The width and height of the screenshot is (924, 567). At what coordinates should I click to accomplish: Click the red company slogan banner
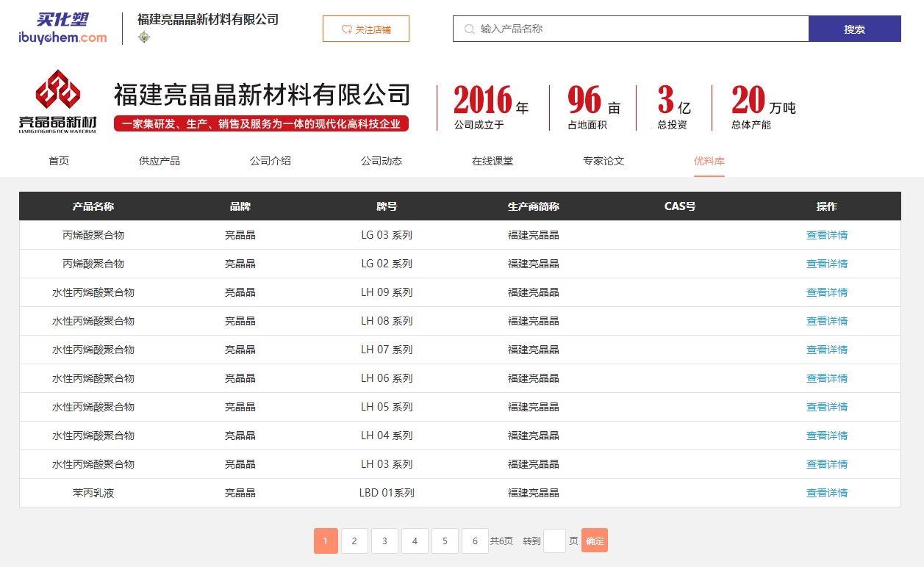pos(261,124)
